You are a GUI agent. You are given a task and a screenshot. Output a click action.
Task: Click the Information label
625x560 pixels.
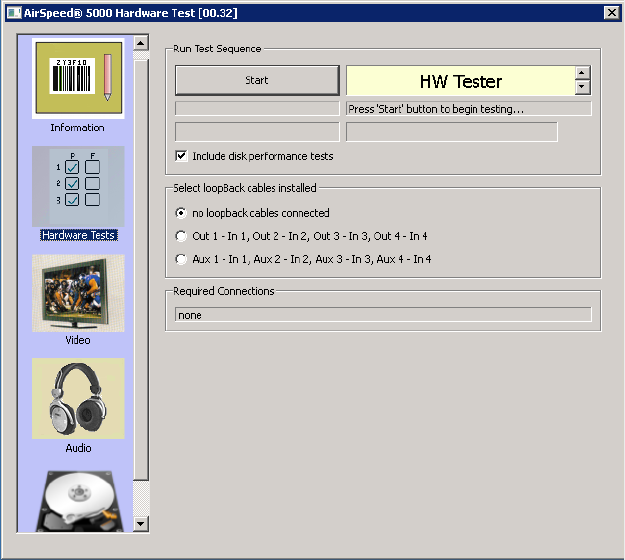tap(77, 128)
